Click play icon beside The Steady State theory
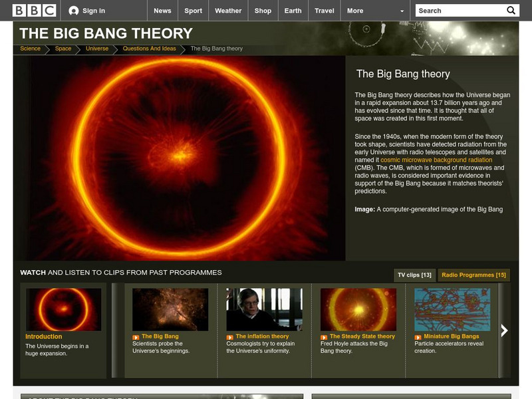The width and height of the screenshot is (532, 399). point(324,337)
